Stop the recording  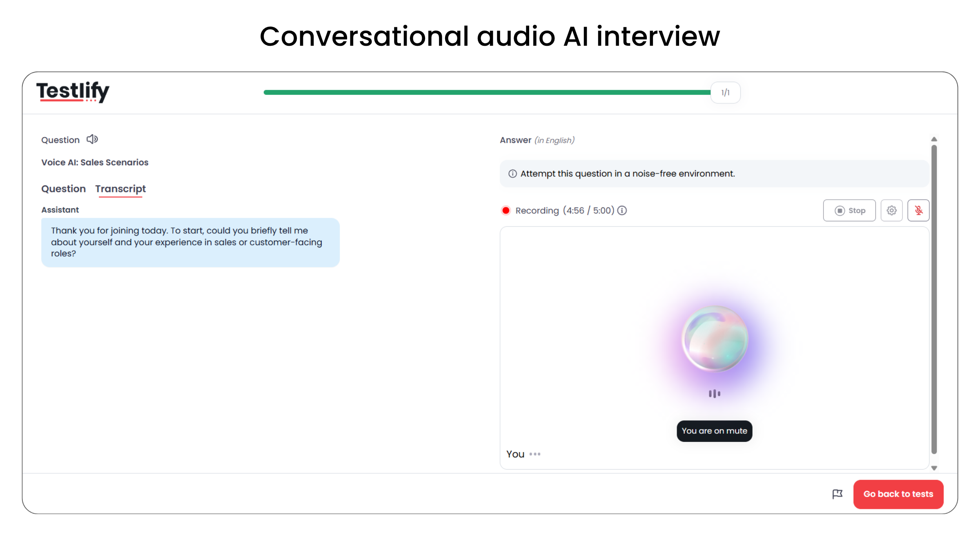(x=849, y=210)
